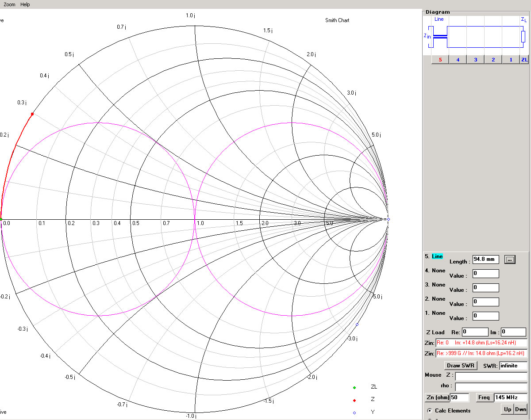The width and height of the screenshot is (531, 420).
Task: Click the ZL load button in diagram
Action: pyautogui.click(x=524, y=60)
